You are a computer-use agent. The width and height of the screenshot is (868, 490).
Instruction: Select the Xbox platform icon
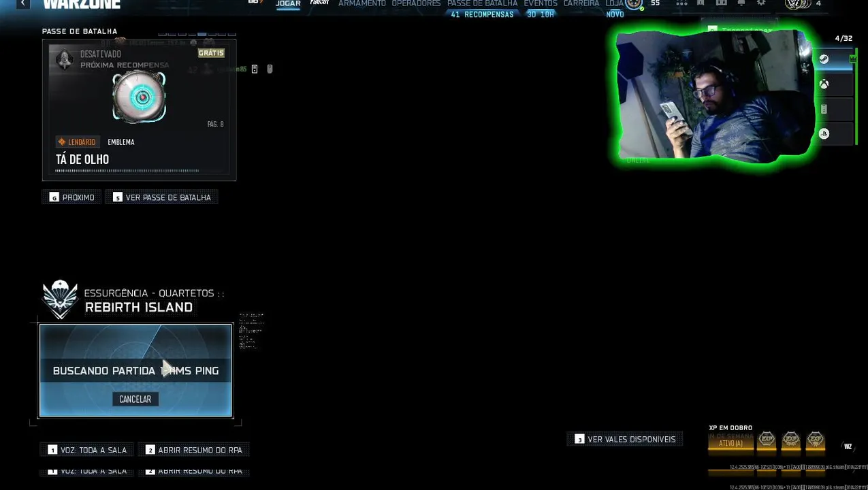click(x=824, y=84)
